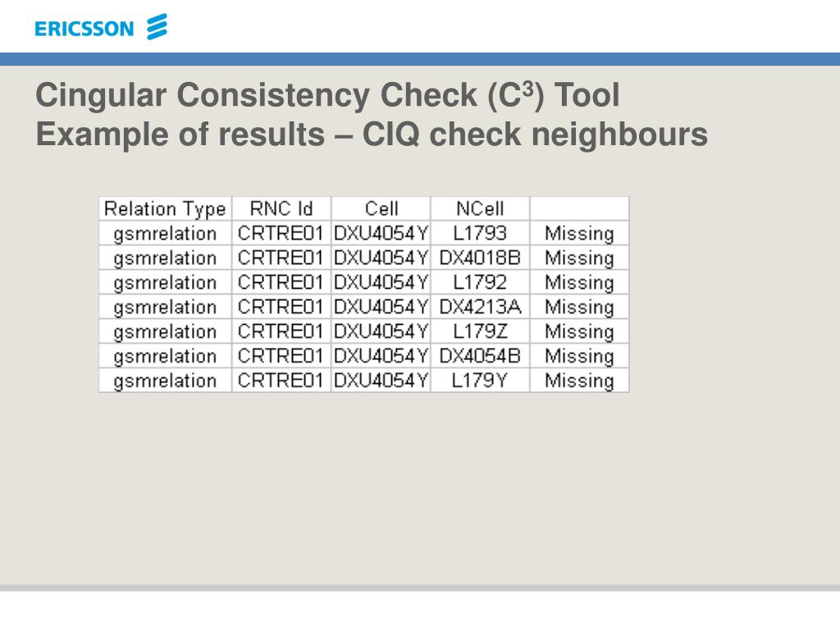
Task: Select the Relation Type column header
Action: pyautogui.click(x=165, y=208)
